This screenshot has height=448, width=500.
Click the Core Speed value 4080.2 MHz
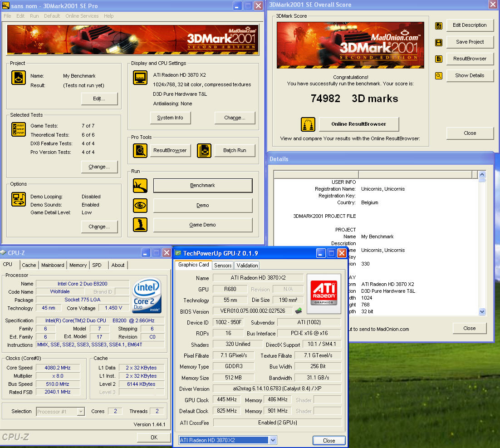pos(58,368)
